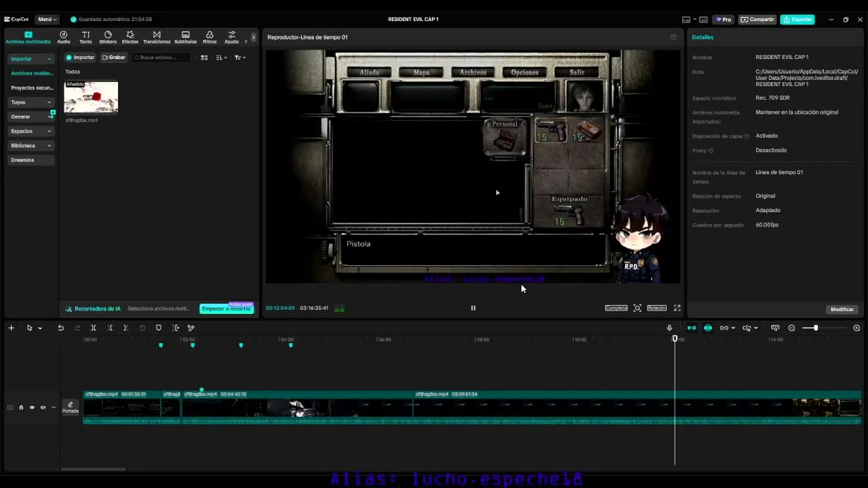Viewport: 868px width, 488px height.
Task: Open the Menú dropdown
Action: click(47, 20)
